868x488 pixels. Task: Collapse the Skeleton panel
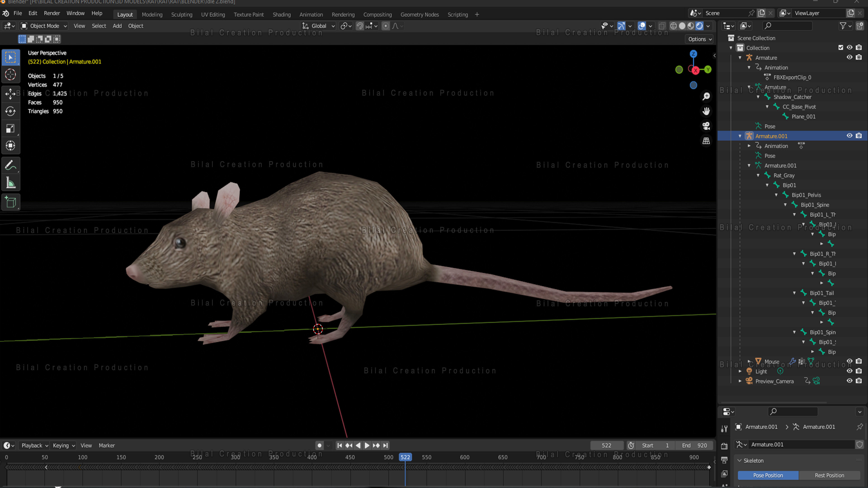tap(740, 461)
